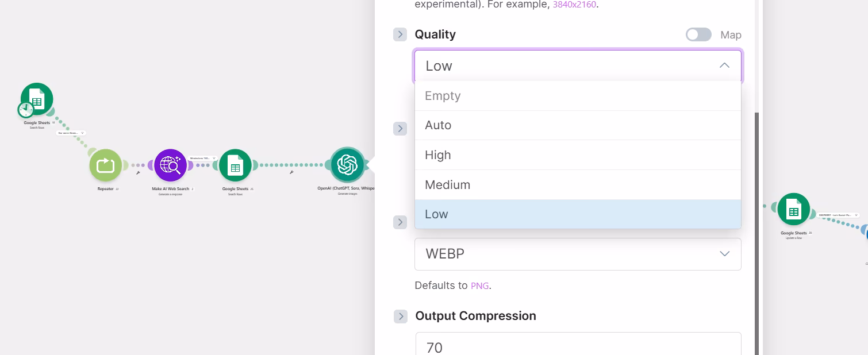The height and width of the screenshot is (355, 868).
Task: Click the Repeater module label
Action: click(x=106, y=189)
